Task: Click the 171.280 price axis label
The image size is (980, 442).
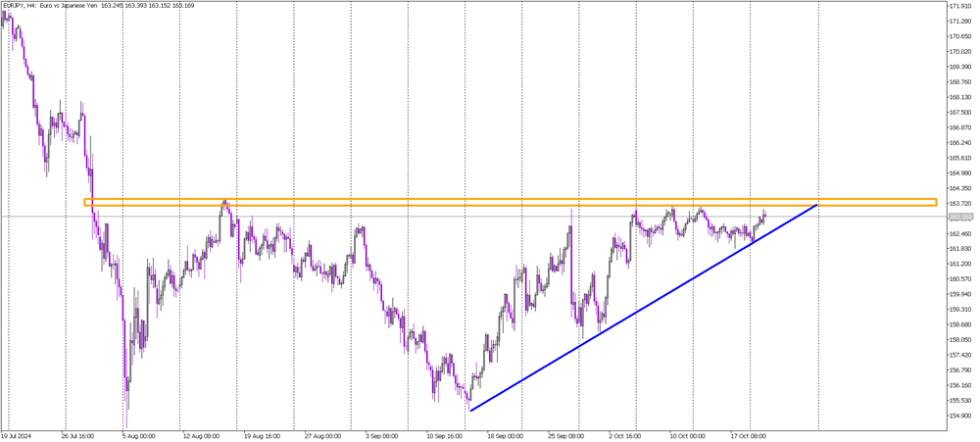Action: (x=959, y=22)
